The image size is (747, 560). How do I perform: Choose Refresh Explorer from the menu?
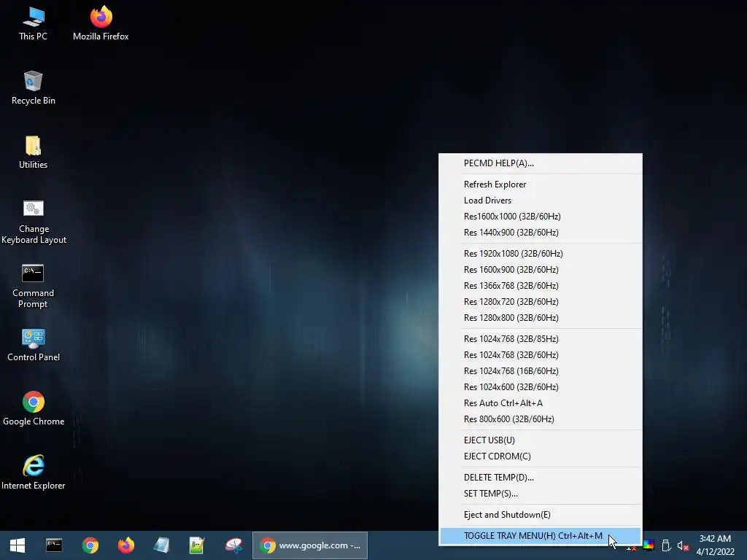pyautogui.click(x=541, y=184)
